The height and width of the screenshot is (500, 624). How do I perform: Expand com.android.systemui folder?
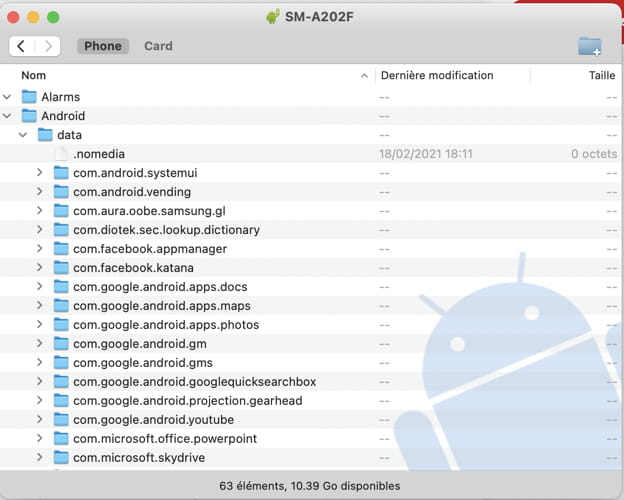coord(39,172)
